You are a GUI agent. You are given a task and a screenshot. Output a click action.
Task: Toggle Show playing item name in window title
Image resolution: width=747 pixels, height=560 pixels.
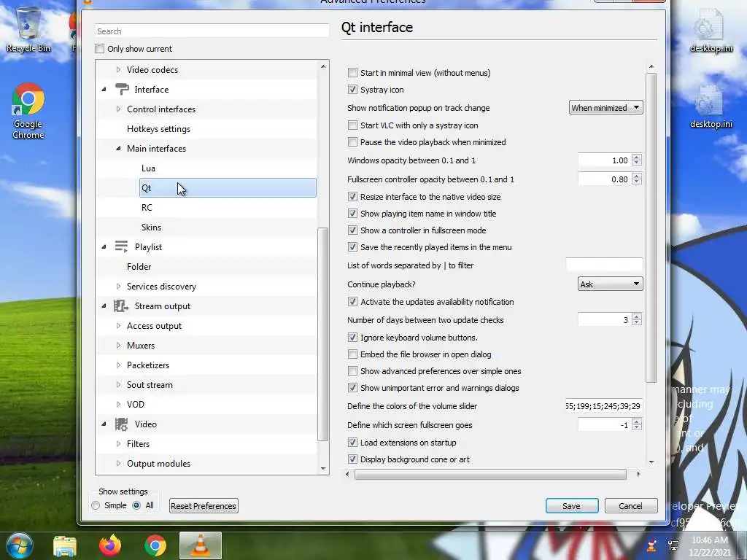352,214
